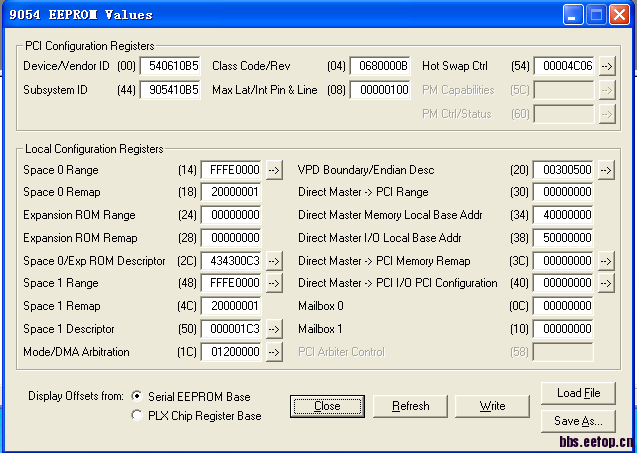
Task: Click the Mailbox 0 label
Action: [x=321, y=306]
